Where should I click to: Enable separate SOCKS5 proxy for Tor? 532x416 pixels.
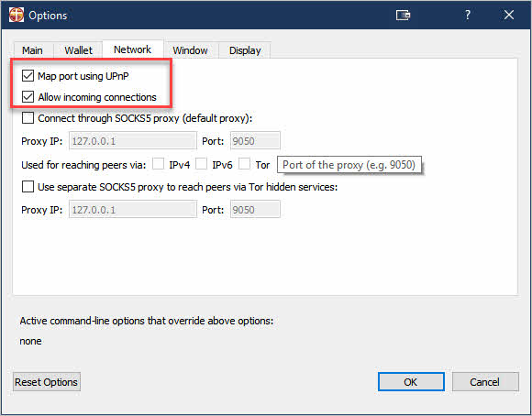(28, 187)
